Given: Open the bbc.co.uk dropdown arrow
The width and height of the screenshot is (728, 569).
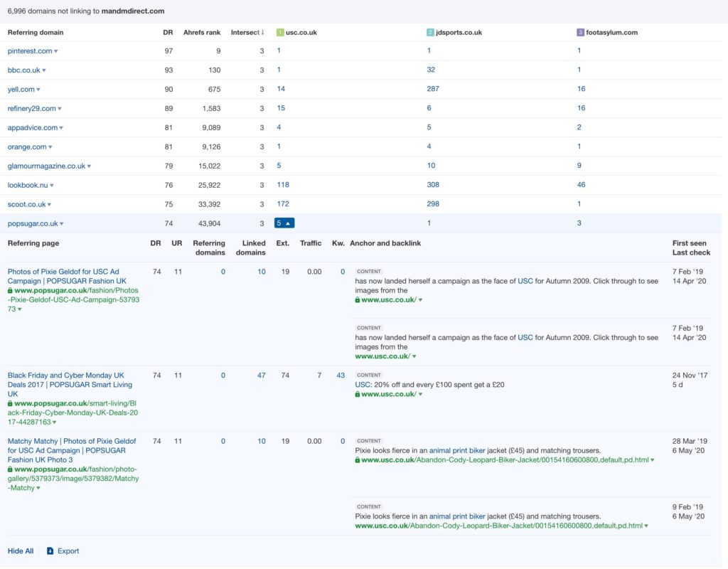Looking at the screenshot, I should 44,70.
